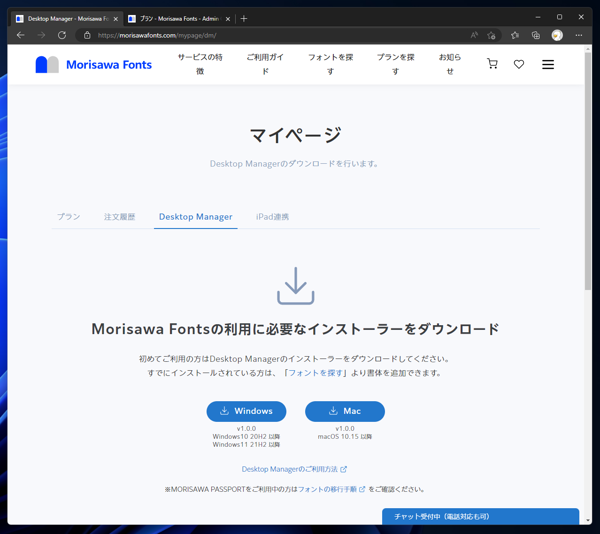Open the favorites heart icon

pos(519,64)
